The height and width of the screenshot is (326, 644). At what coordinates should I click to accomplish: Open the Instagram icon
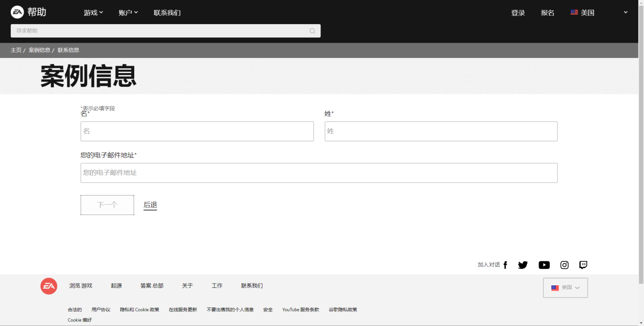coord(565,265)
